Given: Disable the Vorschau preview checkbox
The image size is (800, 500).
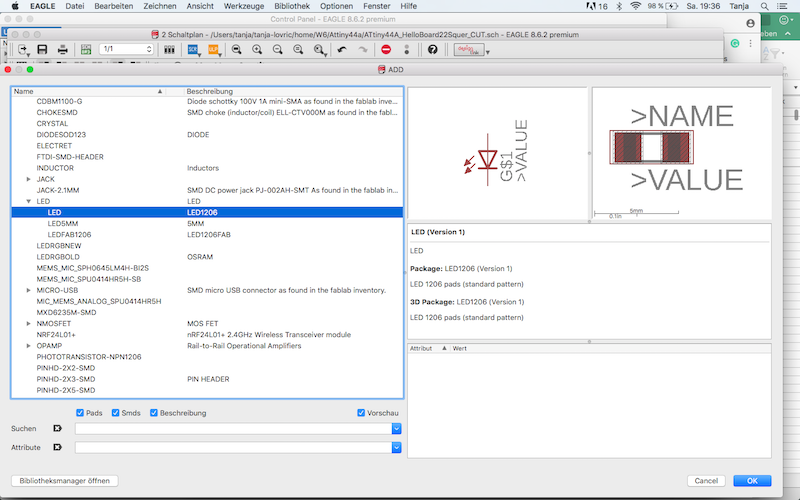Looking at the screenshot, I should coord(361,413).
